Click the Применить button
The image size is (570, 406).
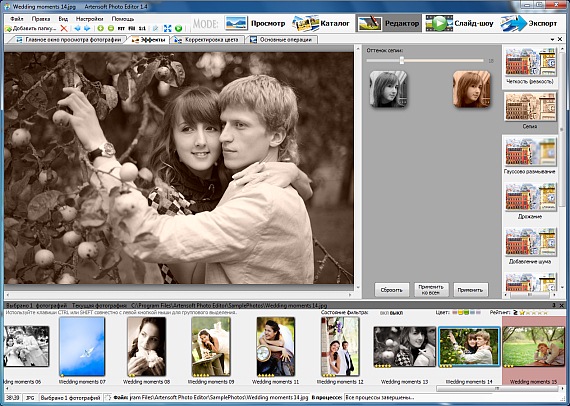pos(470,290)
